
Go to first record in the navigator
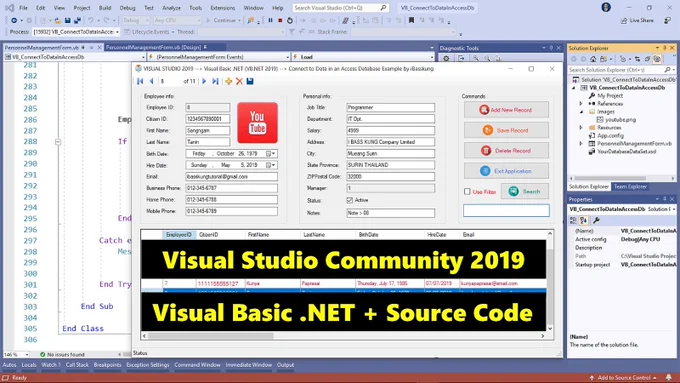point(140,81)
